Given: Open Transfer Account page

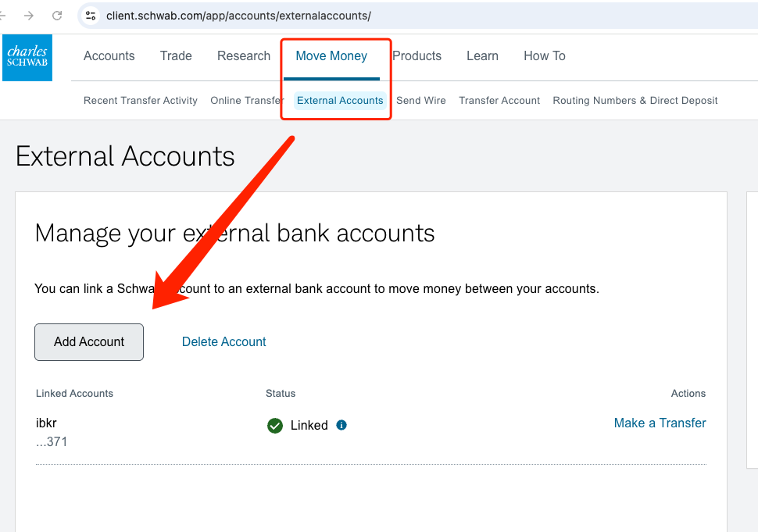Looking at the screenshot, I should pyautogui.click(x=499, y=101).
